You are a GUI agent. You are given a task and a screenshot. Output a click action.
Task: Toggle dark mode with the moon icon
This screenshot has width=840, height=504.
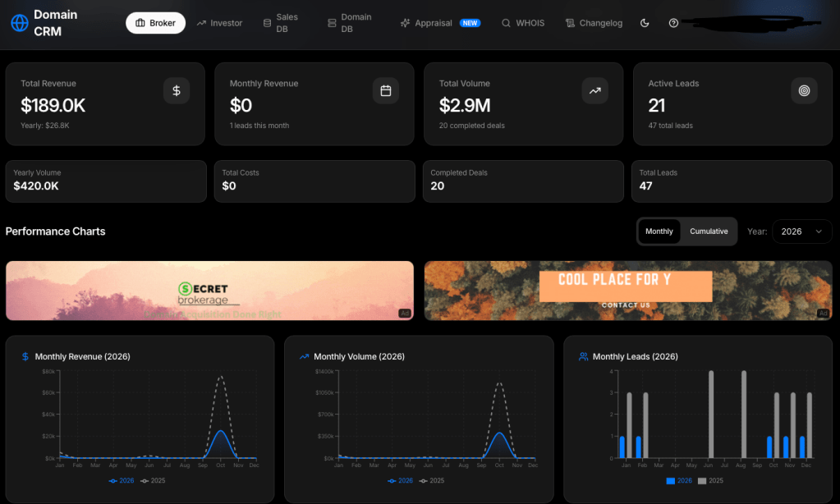[x=645, y=23]
